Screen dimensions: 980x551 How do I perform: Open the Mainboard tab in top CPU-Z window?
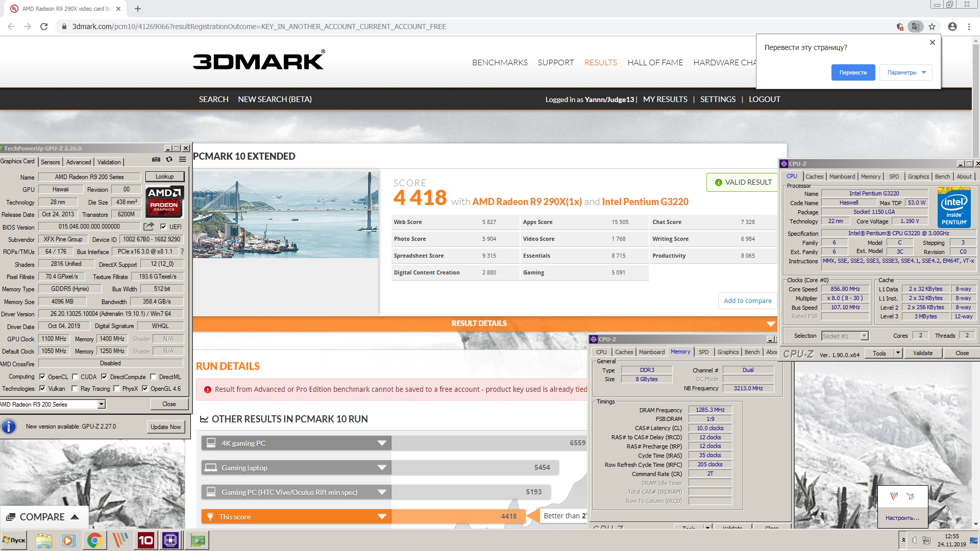tap(842, 177)
